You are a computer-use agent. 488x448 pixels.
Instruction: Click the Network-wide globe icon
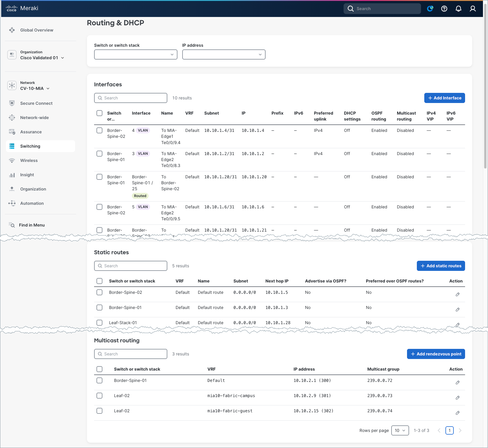coord(12,118)
